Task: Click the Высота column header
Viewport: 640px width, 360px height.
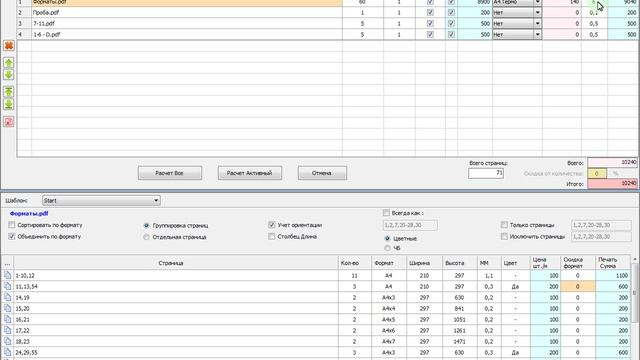Action: [x=459, y=263]
